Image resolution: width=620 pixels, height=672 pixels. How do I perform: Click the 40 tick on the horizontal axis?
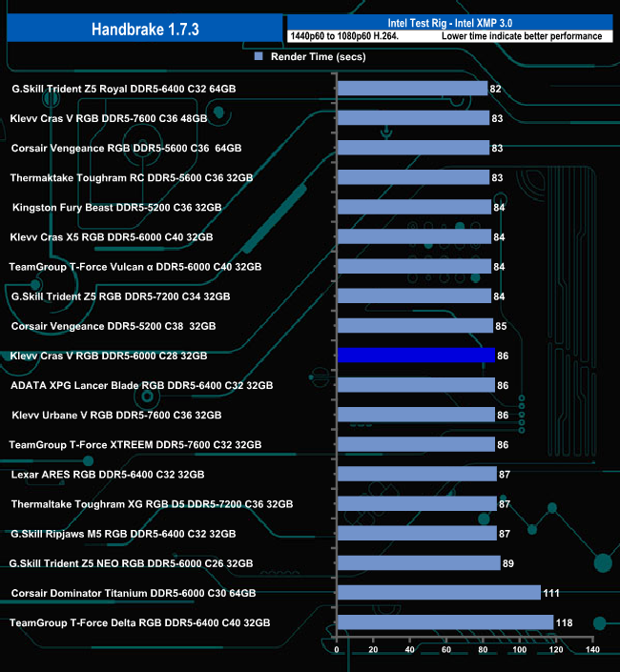click(x=409, y=650)
